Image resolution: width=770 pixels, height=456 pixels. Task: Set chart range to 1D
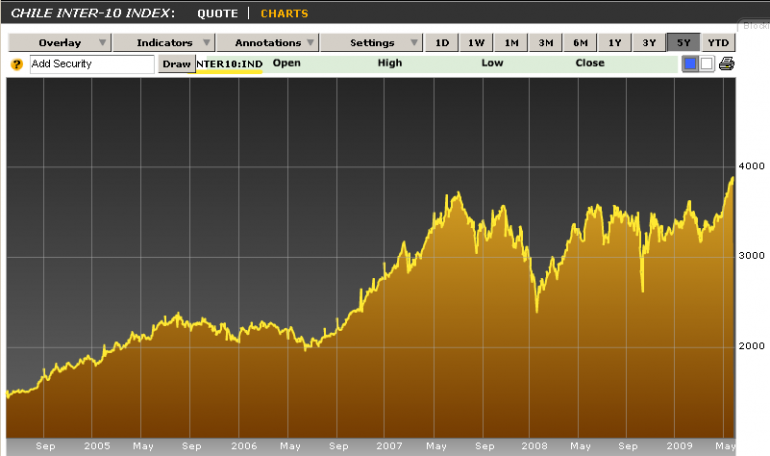[x=442, y=43]
